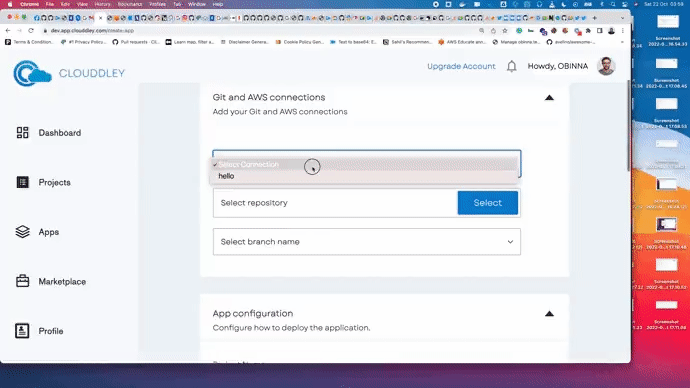
Task: Open the Disclaimer Genera bookmark
Action: click(245, 42)
